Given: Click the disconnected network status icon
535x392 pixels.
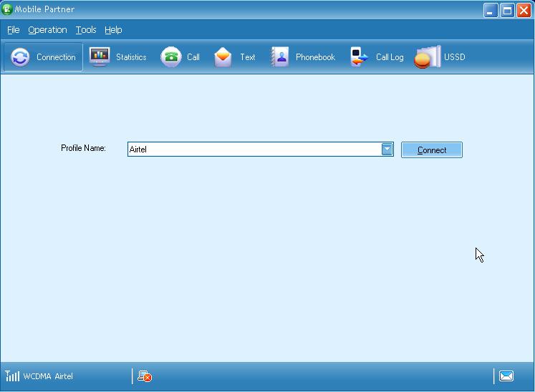Looking at the screenshot, I should [145, 376].
